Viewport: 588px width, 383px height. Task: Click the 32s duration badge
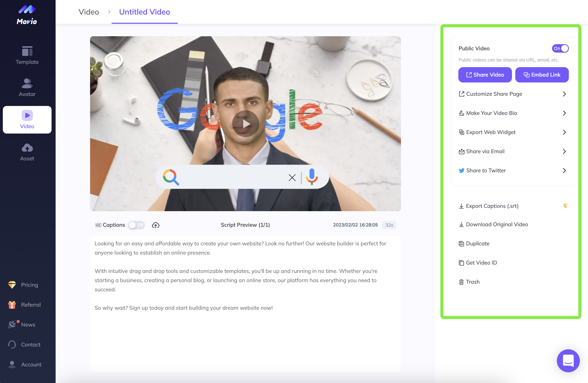(x=389, y=225)
